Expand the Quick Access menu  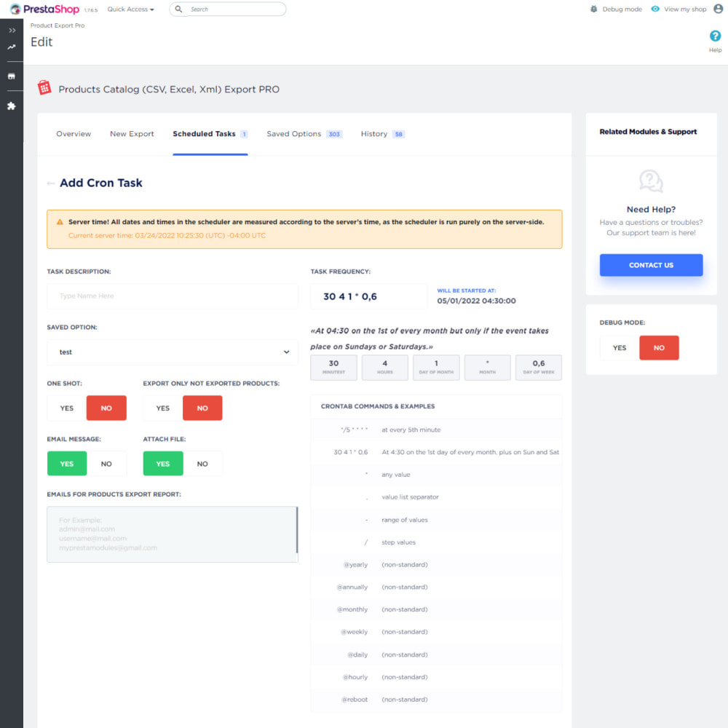point(130,9)
